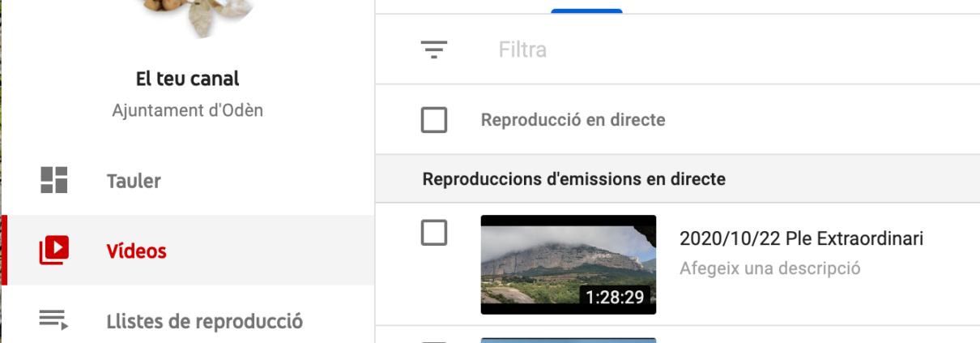Open the Tauler dashboard icon
Screen dimensions: 980x343
click(54, 180)
